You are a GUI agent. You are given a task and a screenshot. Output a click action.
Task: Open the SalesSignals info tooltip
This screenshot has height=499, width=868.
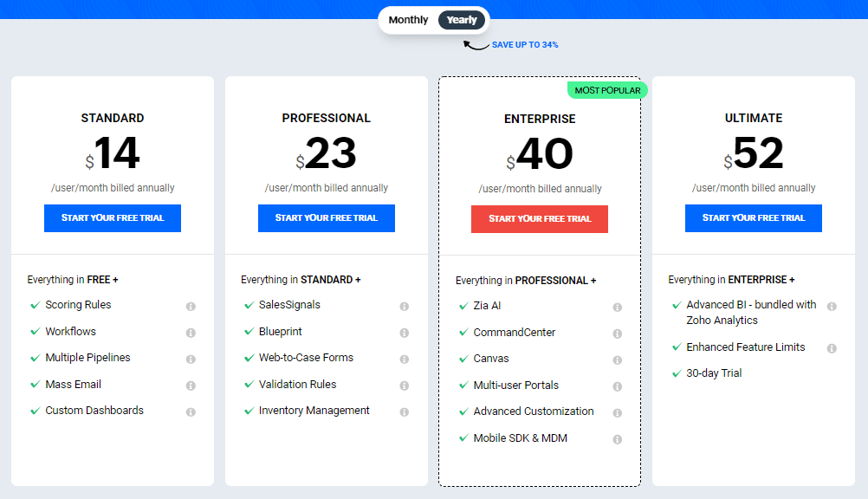coord(404,306)
